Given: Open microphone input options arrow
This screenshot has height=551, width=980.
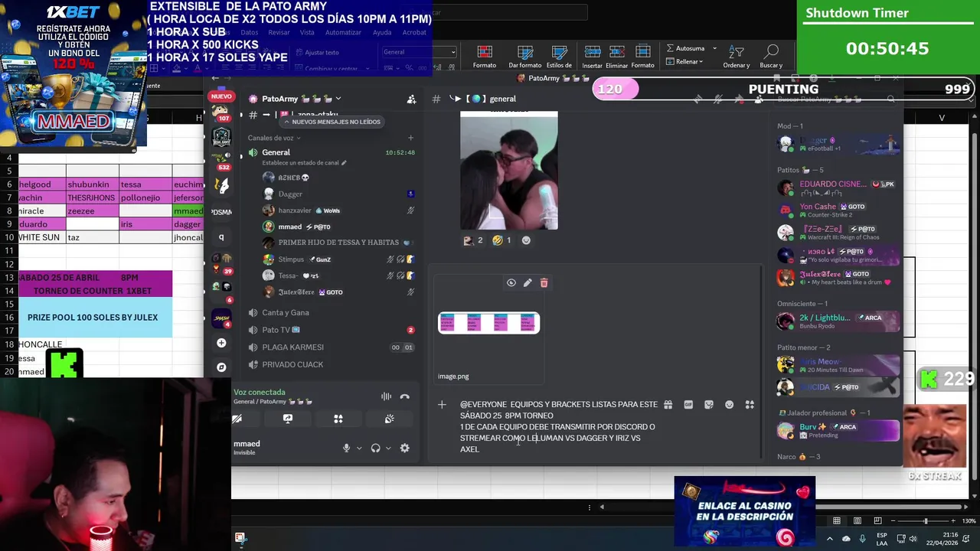Looking at the screenshot, I should [x=359, y=448].
